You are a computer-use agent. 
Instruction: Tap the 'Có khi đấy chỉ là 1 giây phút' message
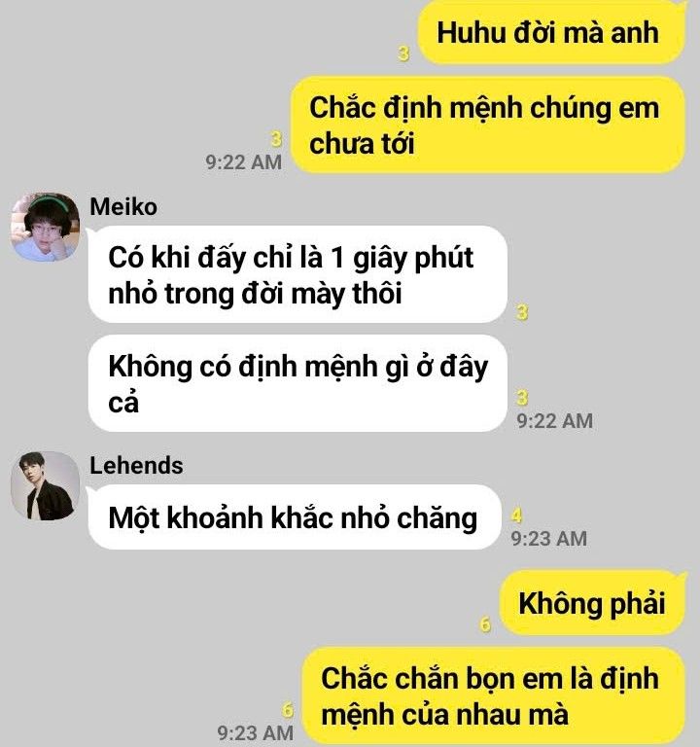297,274
